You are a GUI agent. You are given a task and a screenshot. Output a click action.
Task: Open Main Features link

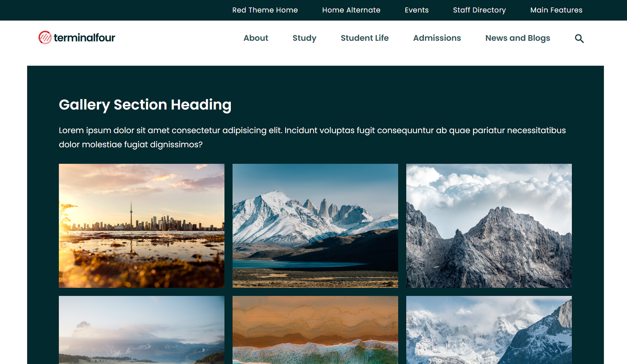(556, 10)
